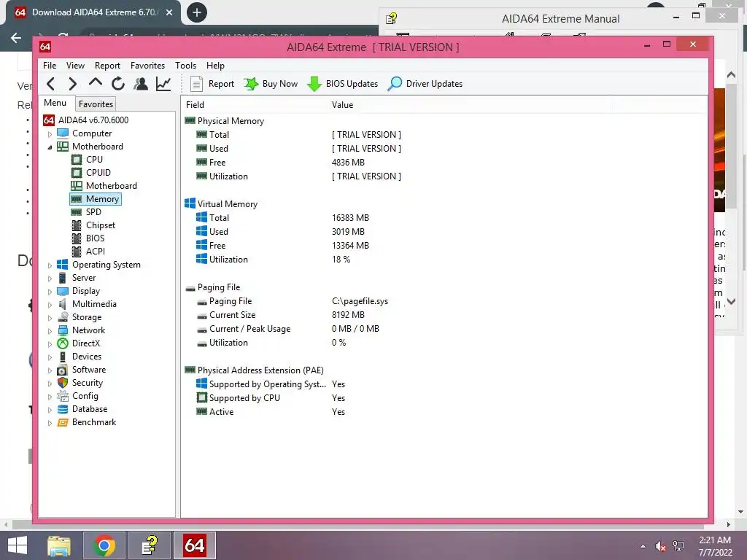This screenshot has height=560, width=747.
Task: Click Chrome's back navigation arrow
Action: (x=16, y=38)
